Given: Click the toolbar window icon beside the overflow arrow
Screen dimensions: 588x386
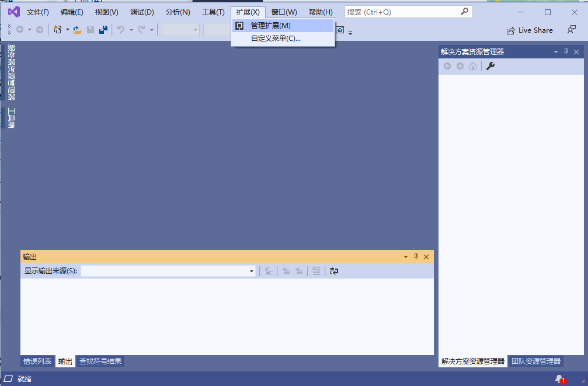Looking at the screenshot, I should coord(340,30).
